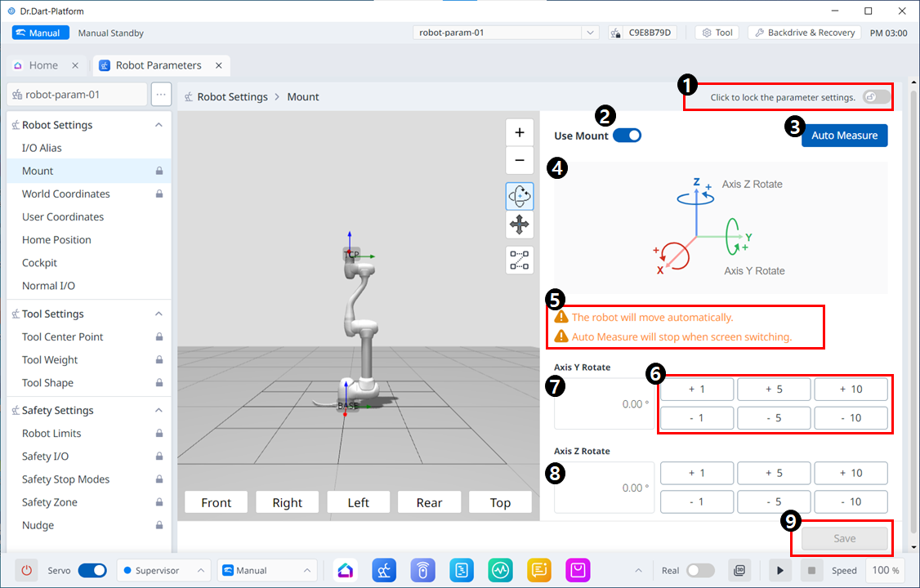
Task: Toggle the Servo switch
Action: [92, 570]
